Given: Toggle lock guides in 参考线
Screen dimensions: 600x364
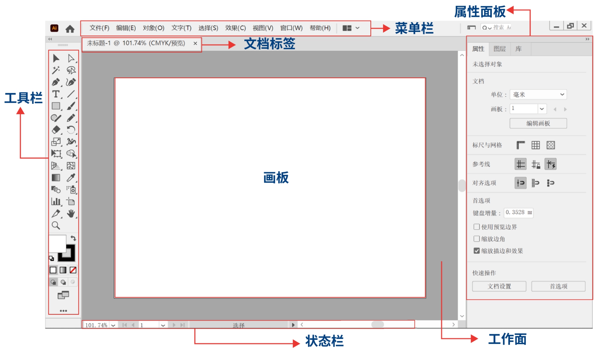Looking at the screenshot, I should [x=536, y=164].
